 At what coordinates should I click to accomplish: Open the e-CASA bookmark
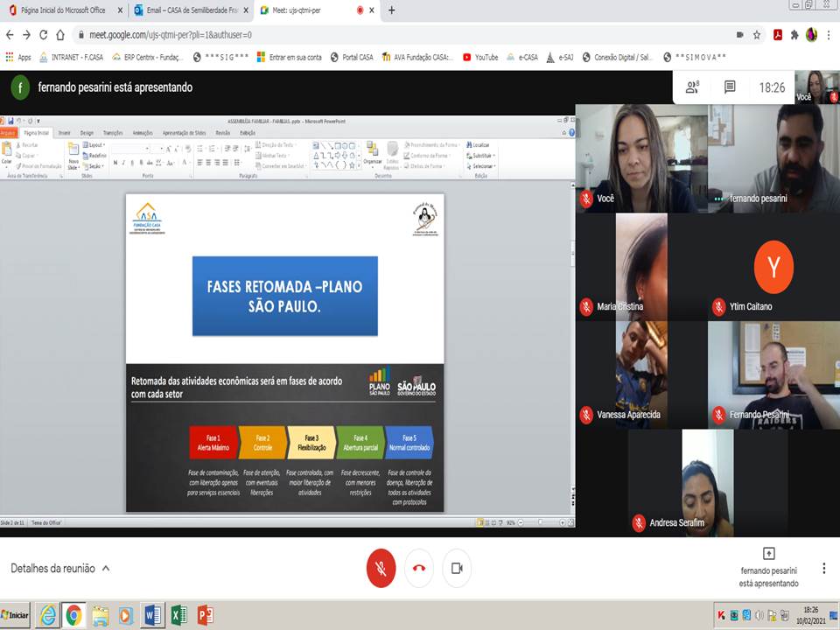[x=522, y=57]
